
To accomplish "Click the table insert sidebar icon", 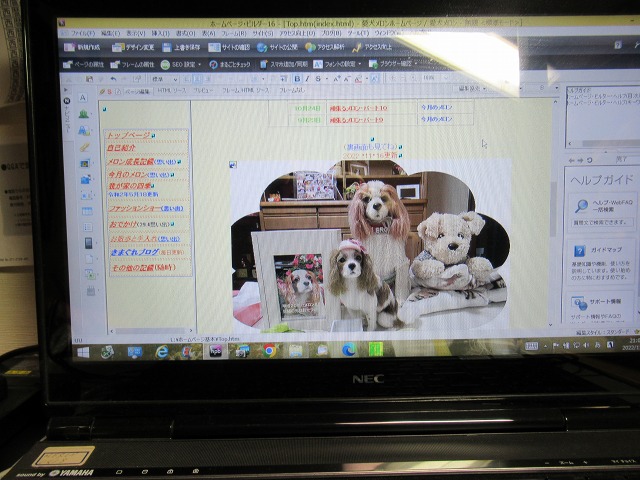I will [87, 211].
